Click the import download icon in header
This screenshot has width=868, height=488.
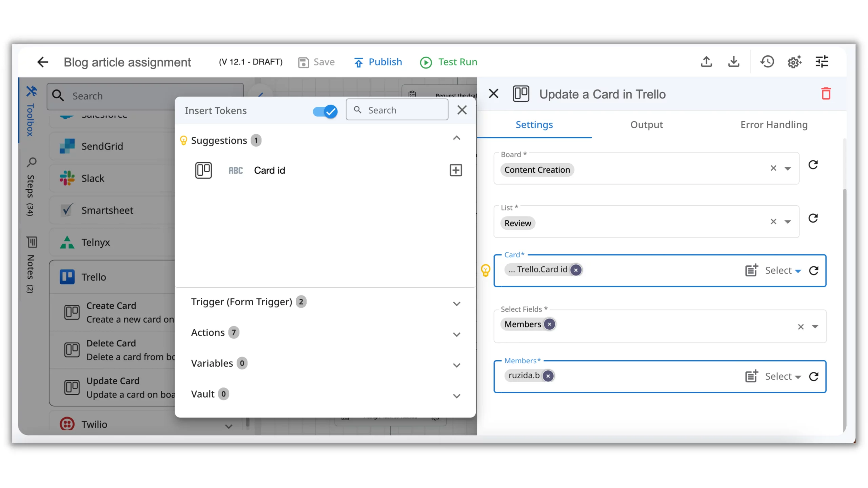click(x=734, y=62)
